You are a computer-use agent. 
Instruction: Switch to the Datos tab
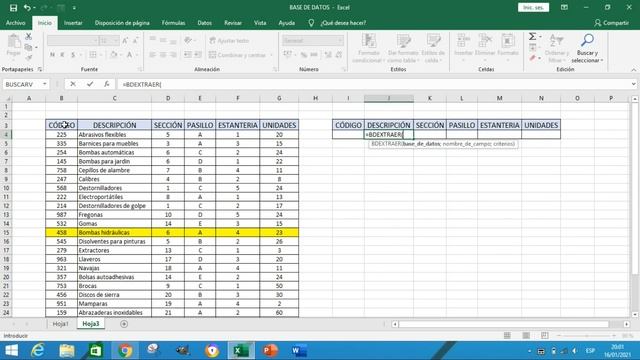click(204, 23)
